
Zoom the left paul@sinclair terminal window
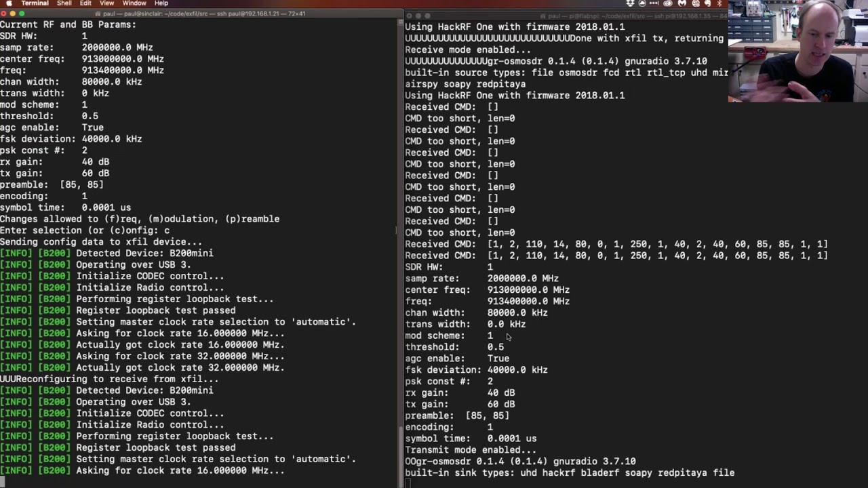tap(22, 14)
